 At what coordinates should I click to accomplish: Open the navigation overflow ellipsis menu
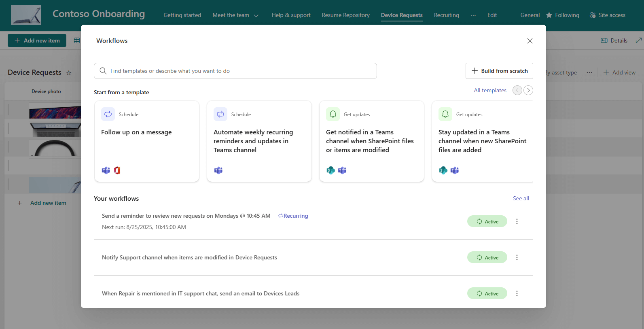click(473, 15)
